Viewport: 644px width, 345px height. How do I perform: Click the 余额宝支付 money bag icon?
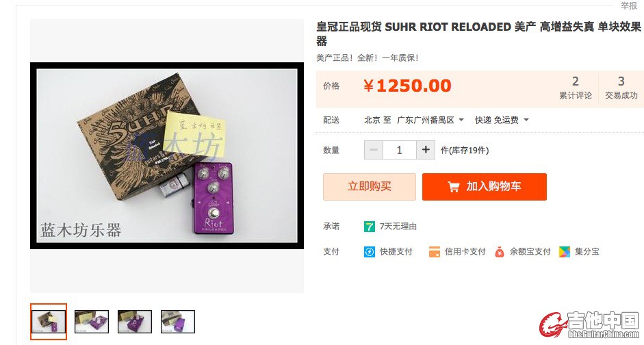(x=500, y=252)
